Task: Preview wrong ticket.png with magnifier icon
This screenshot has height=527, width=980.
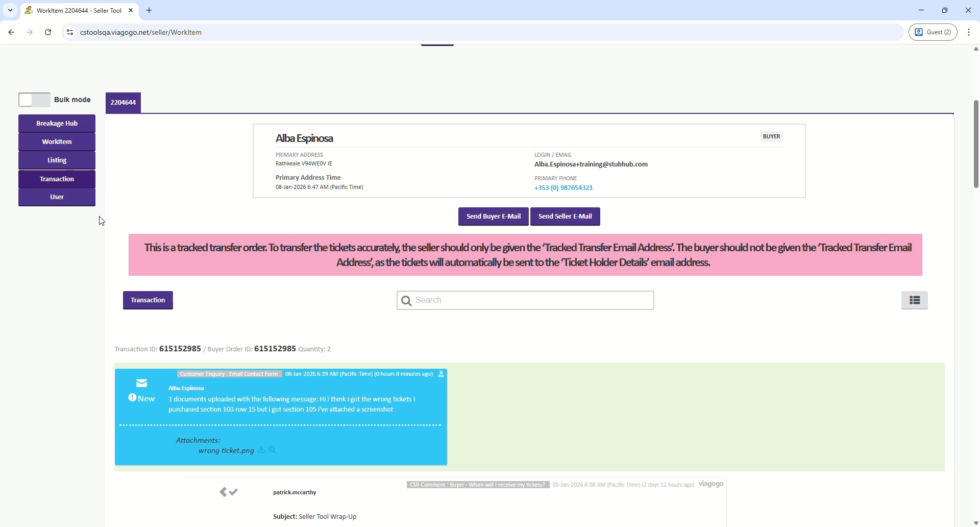Action: [x=273, y=450]
